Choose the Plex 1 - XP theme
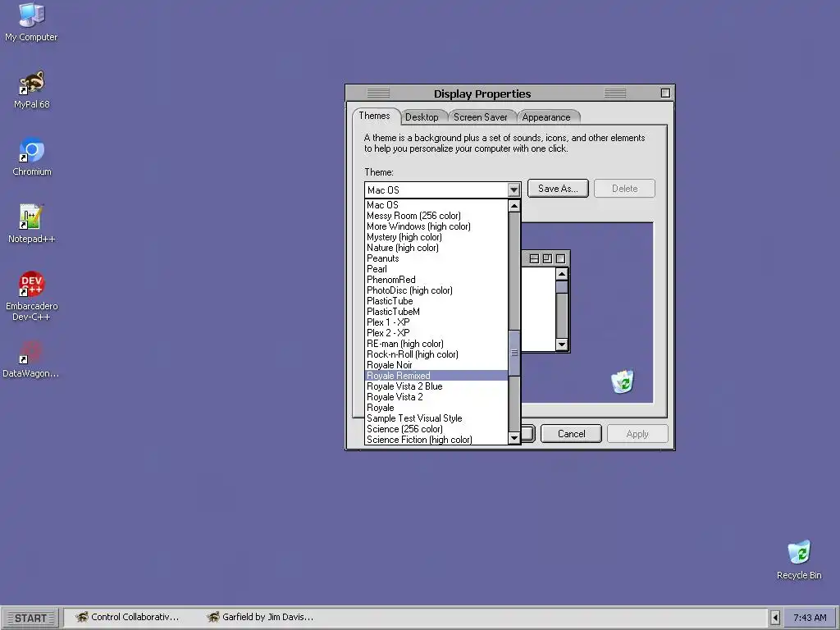 [x=436, y=322]
